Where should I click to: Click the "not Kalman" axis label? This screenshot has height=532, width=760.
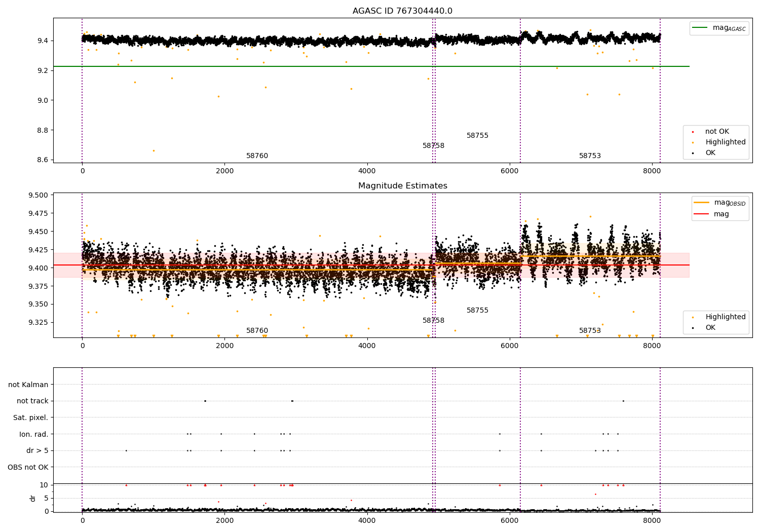tap(28, 385)
